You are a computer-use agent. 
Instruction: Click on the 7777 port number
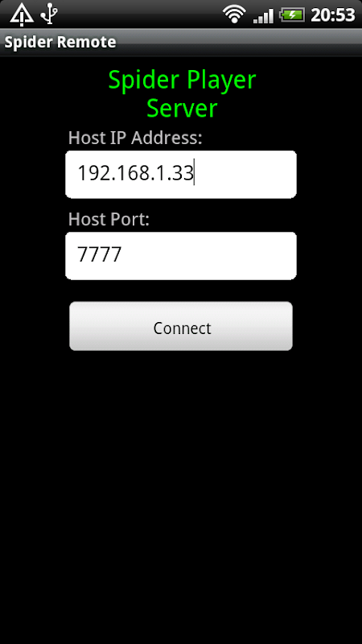[x=100, y=254]
